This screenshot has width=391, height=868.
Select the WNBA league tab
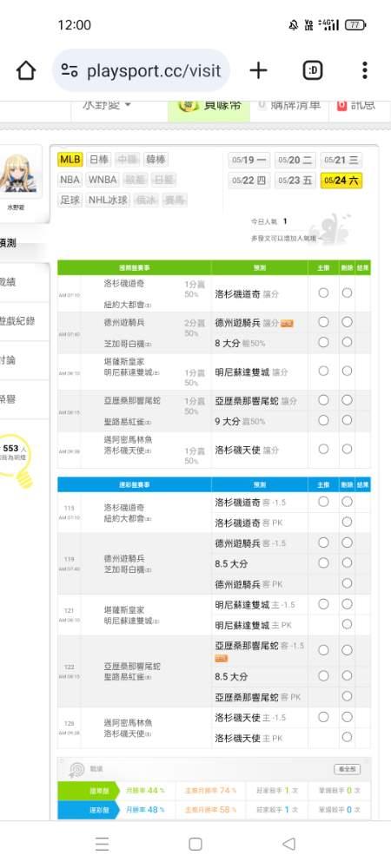point(103,180)
